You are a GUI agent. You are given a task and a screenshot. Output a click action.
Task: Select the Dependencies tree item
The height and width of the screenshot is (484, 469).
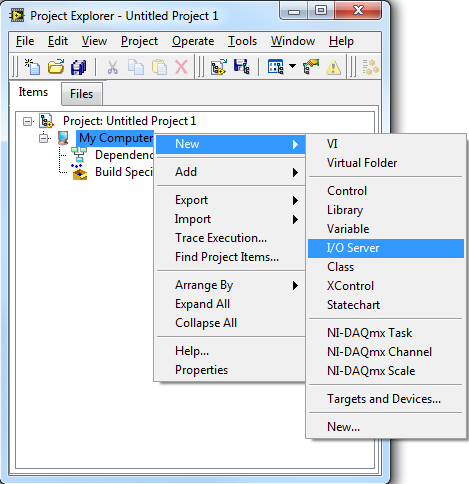[x=124, y=155]
